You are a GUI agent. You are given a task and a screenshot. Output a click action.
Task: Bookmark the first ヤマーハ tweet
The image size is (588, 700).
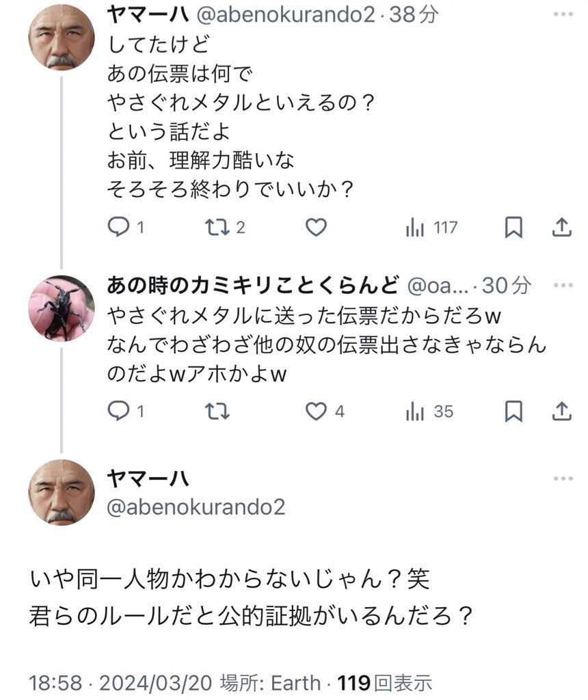pyautogui.click(x=513, y=228)
